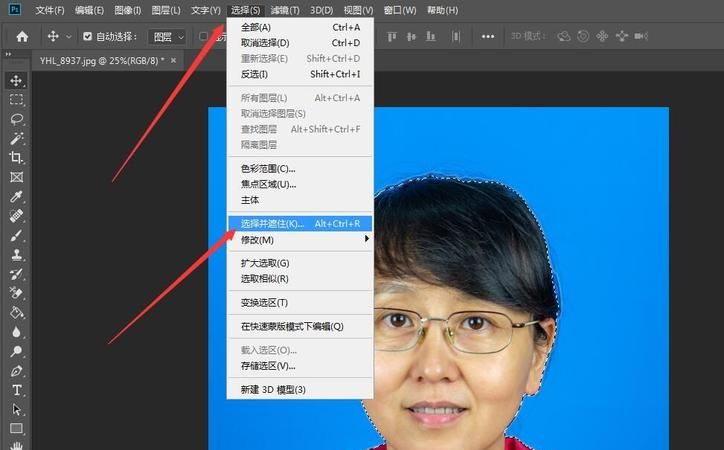
Task: Open the 图层 auto-select dropdown
Action: tap(167, 36)
